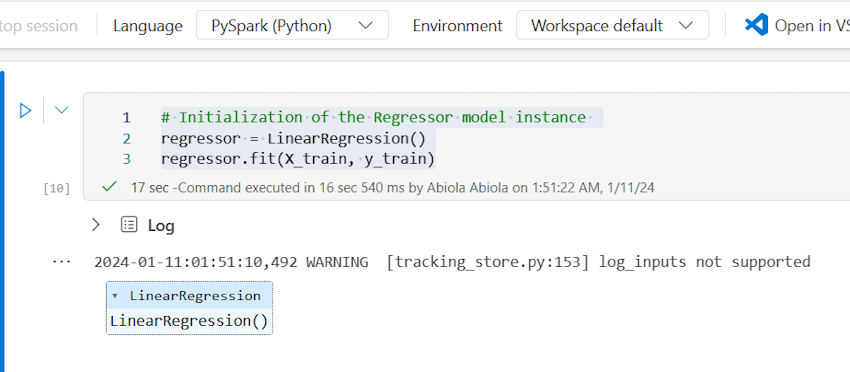Run the cell with the play icon
This screenshot has width=850, height=372.
coord(25,111)
